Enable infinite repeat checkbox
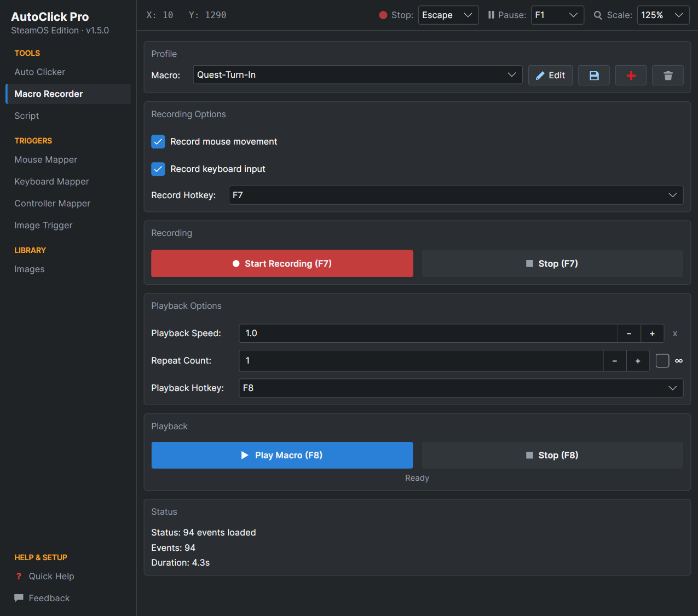Viewport: 698px width, 616px height. pos(662,361)
